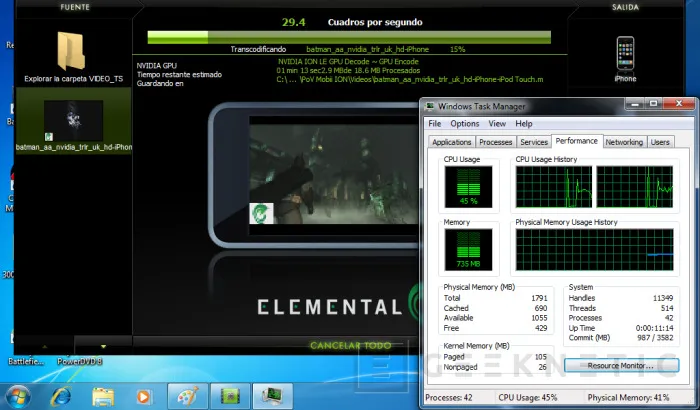Open the Explorar la carpeta VIDEO_TS folder icon
Image resolution: width=700 pixels, height=410 pixels.
point(71,51)
